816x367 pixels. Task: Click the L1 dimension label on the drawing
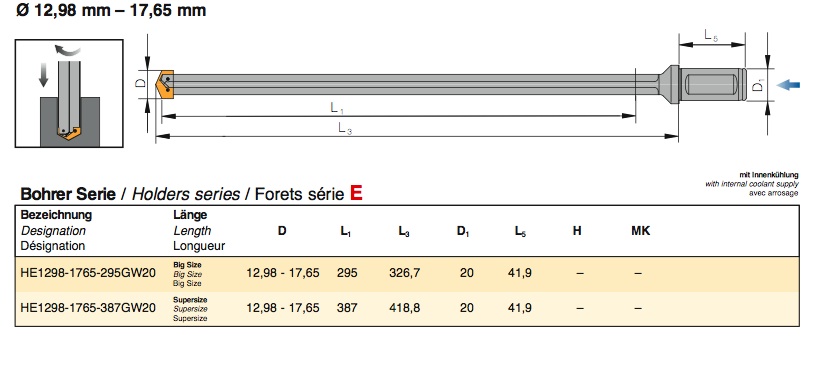tap(337, 108)
